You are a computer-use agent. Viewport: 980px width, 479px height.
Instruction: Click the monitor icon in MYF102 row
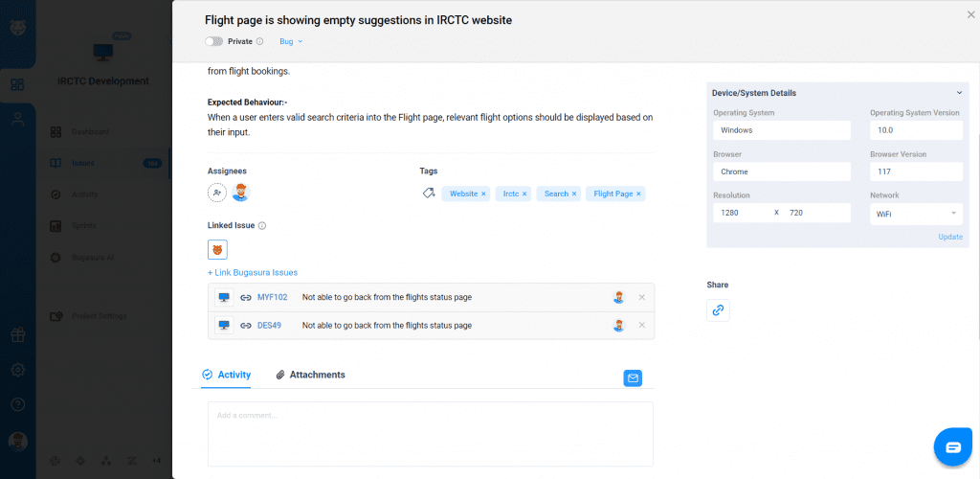tap(224, 297)
